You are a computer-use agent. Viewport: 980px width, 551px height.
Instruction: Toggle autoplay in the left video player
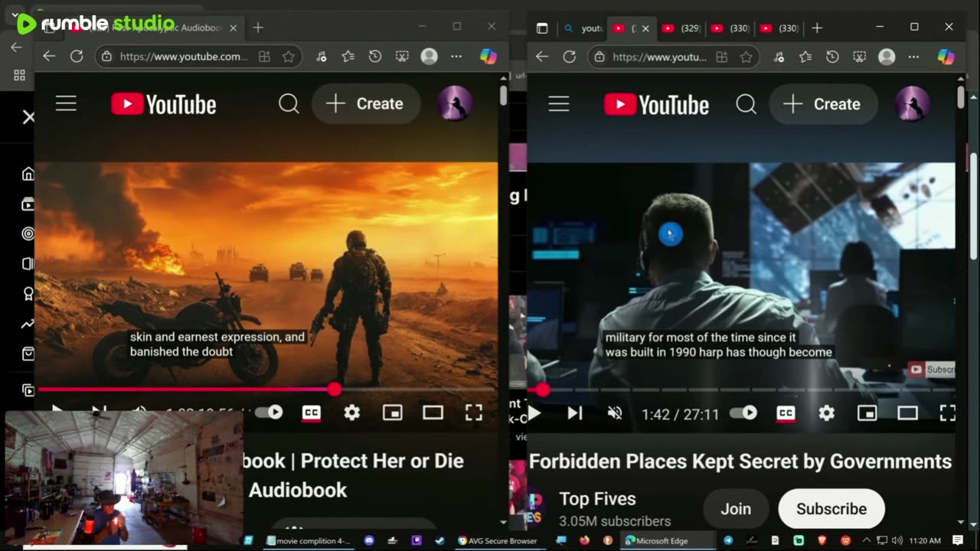click(269, 412)
